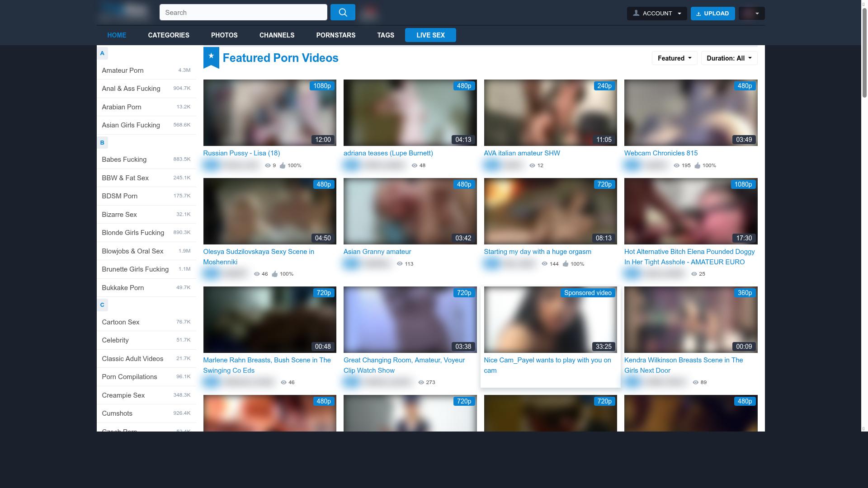Go to the Photos tab
Viewport: 868px width, 488px height.
point(224,35)
